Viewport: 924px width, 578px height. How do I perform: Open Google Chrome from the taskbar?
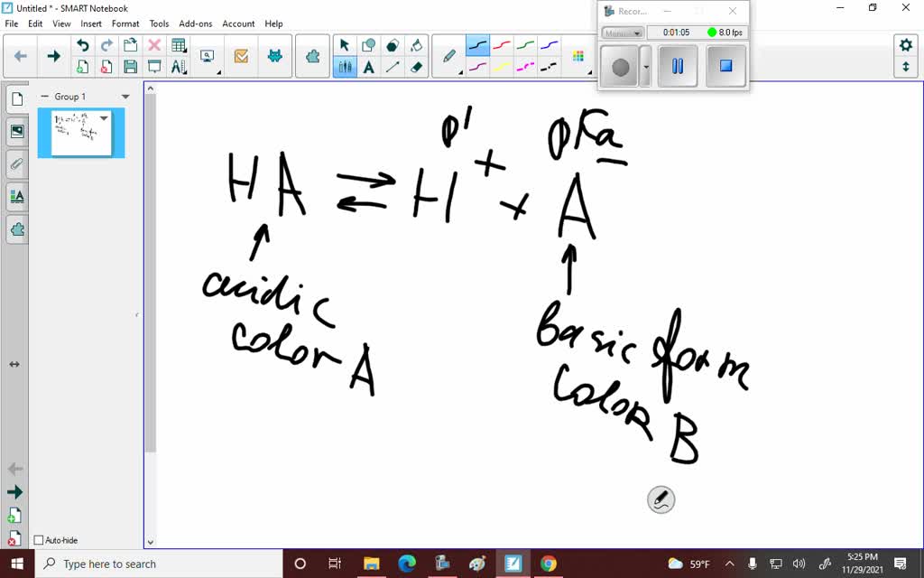[x=549, y=564]
